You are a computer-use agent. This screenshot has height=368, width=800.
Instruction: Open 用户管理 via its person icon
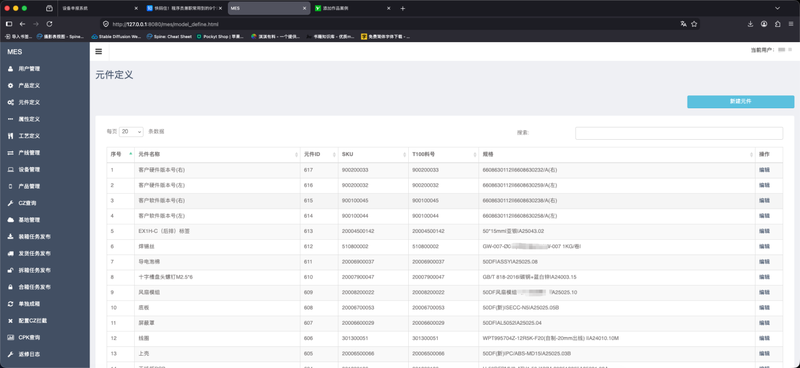[x=11, y=69]
